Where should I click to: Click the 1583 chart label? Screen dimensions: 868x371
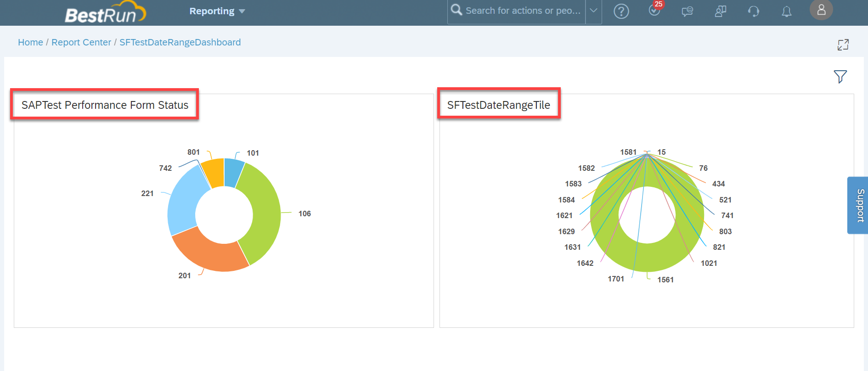point(573,184)
